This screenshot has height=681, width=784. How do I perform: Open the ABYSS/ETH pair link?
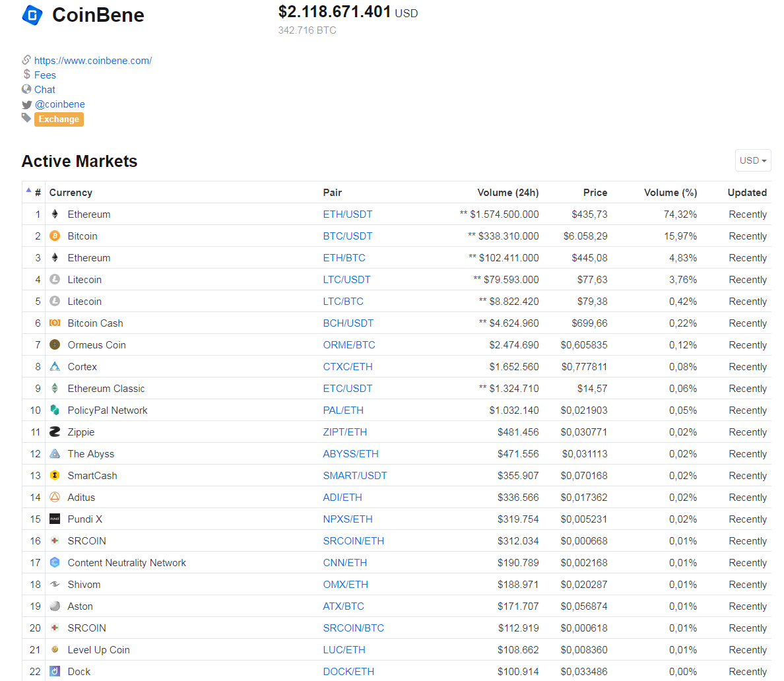click(350, 453)
